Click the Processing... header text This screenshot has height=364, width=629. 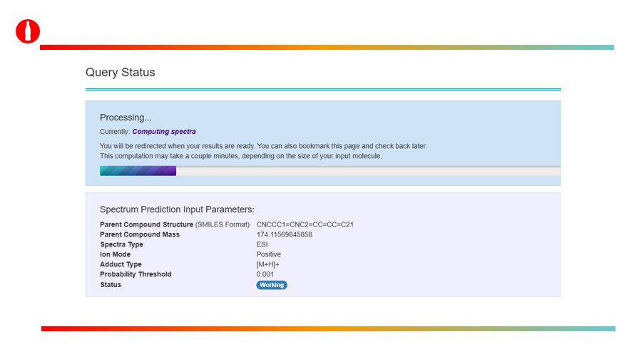126,118
